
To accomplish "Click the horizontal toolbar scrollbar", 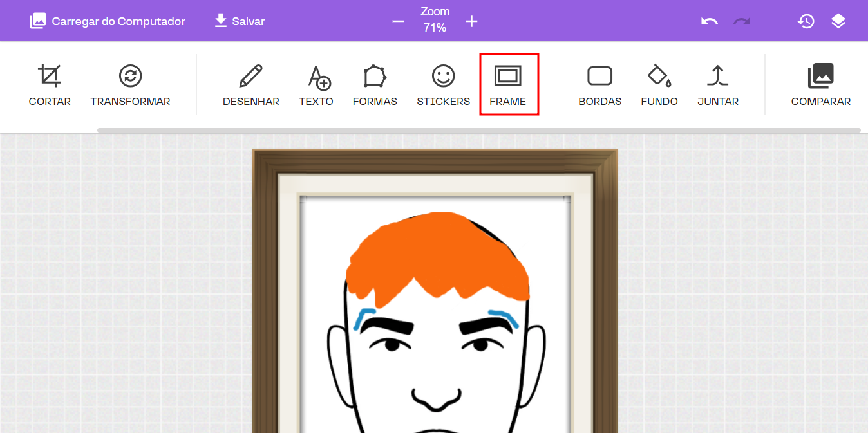I will click(x=478, y=130).
